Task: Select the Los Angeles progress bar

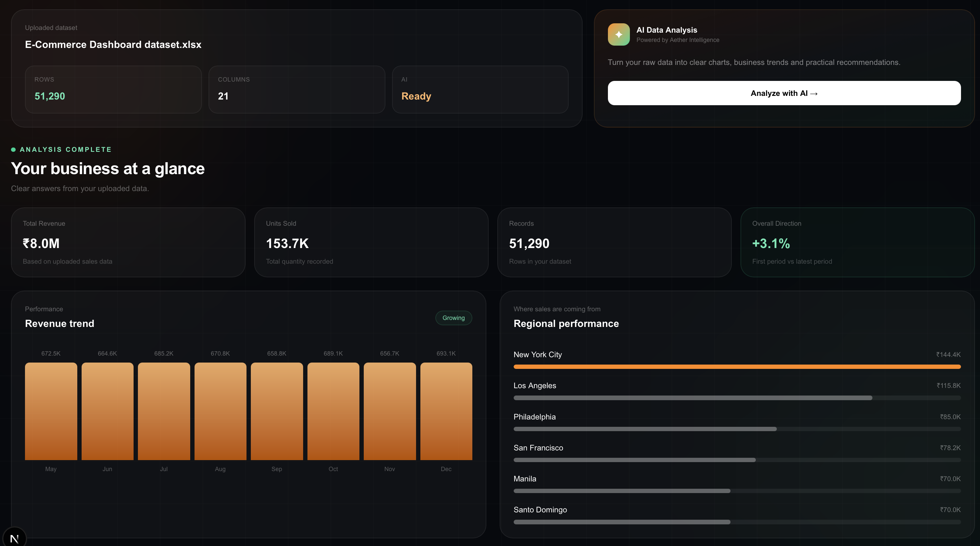Action: click(x=737, y=398)
